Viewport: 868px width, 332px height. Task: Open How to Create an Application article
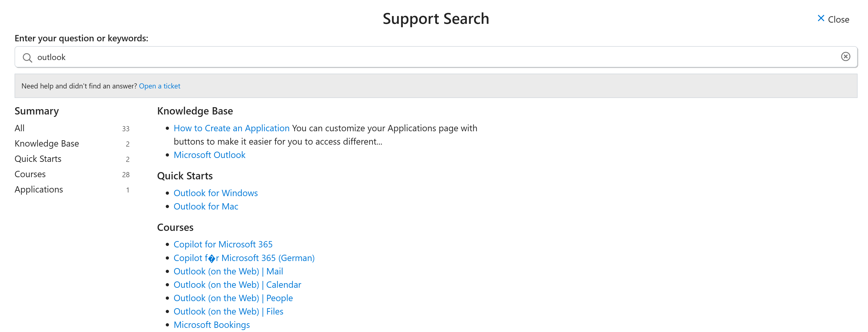pyautogui.click(x=231, y=128)
